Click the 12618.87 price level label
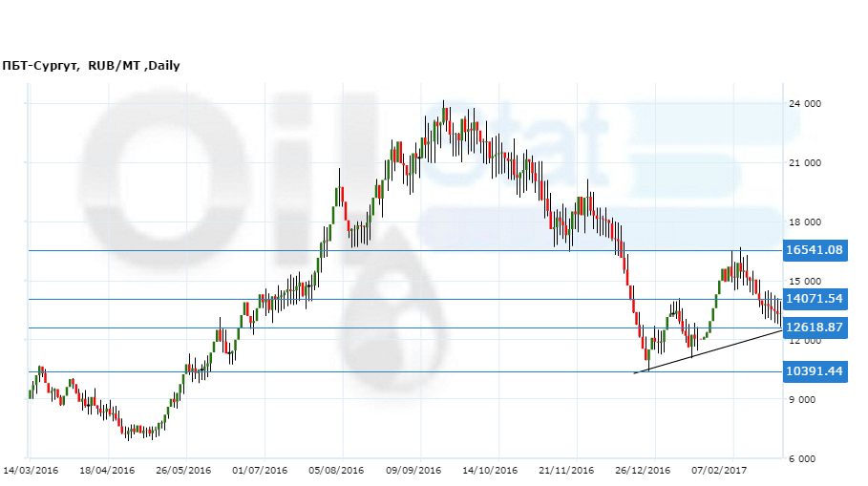The image size is (868, 486). tap(814, 328)
